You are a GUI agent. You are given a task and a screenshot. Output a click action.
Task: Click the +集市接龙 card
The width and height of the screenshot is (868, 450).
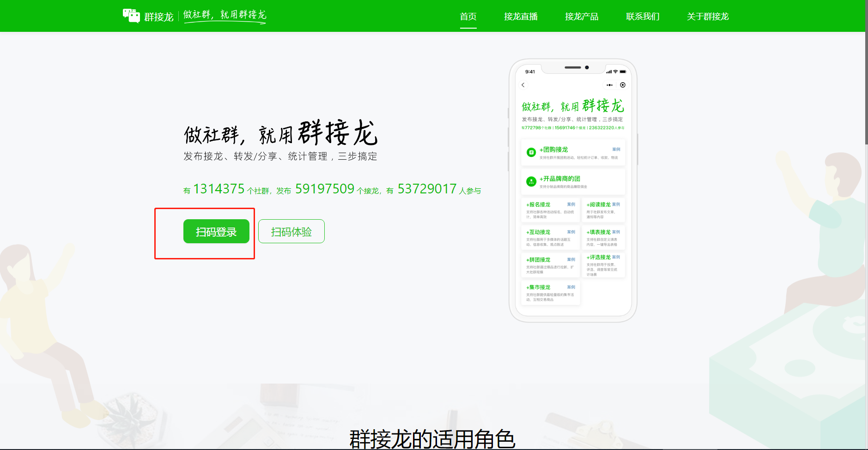pyautogui.click(x=551, y=293)
